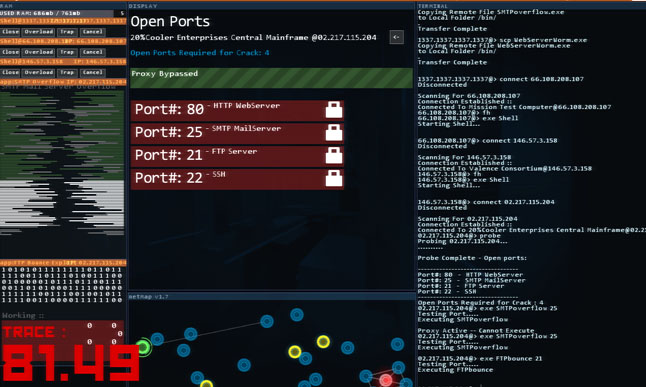Click the shell@66.108.208.107 header bar
Viewport: 646px width, 387px height.
tap(63, 41)
